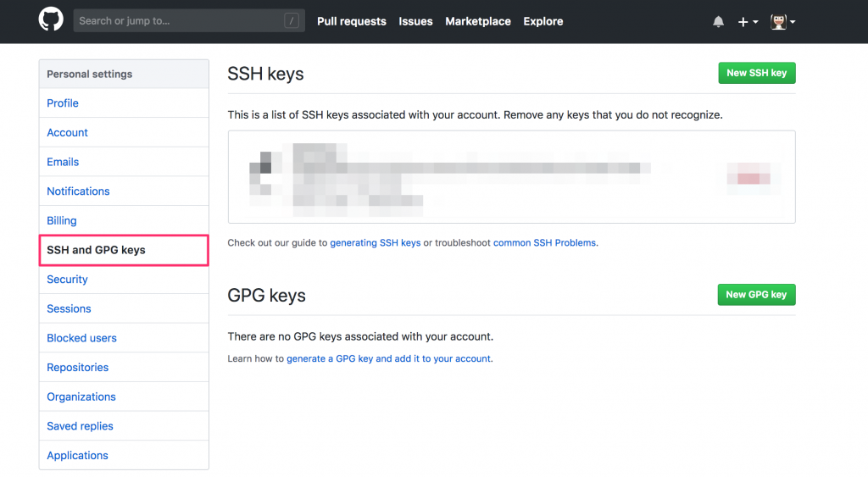The image size is (868, 477).
Task: Open Billing settings in the sidebar
Action: click(x=124, y=220)
